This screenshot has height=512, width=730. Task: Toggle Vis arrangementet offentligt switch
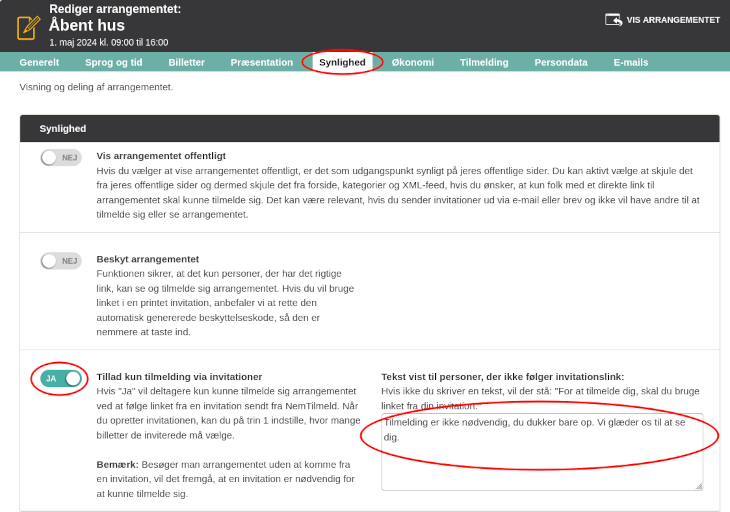[x=61, y=158]
